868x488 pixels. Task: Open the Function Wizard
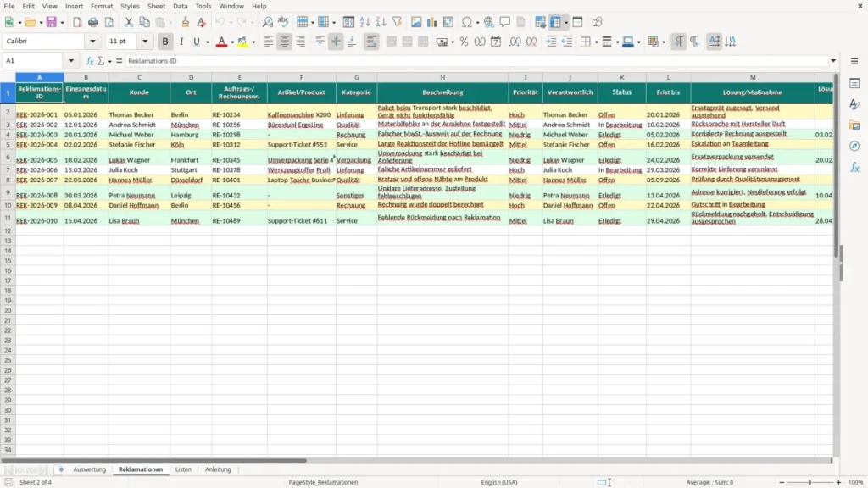[x=90, y=61]
